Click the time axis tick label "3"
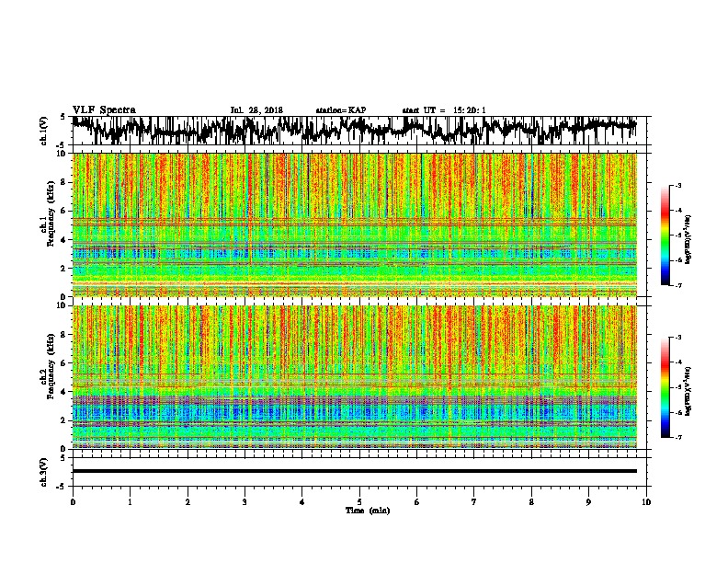Screen dimensions: 728x563 [x=245, y=502]
